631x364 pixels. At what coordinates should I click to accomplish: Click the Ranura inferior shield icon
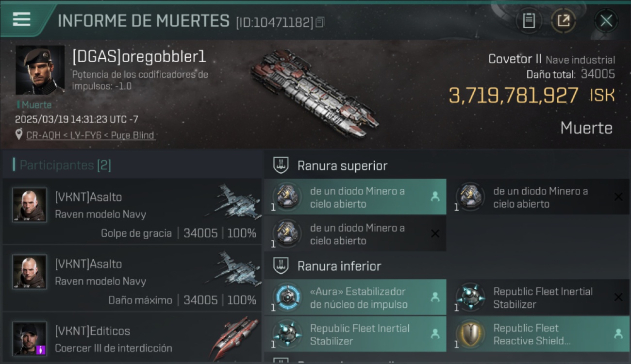coord(281,265)
